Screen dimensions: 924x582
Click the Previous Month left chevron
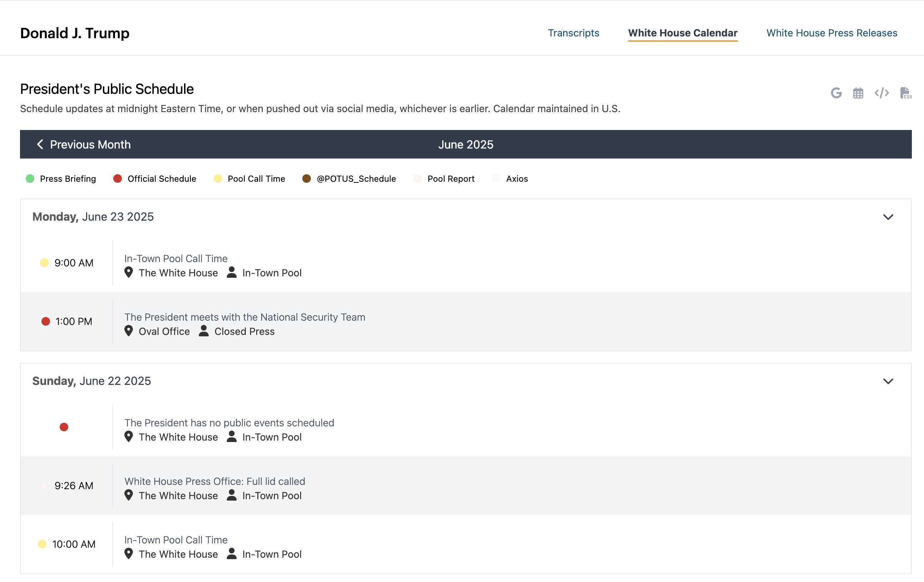(x=40, y=144)
